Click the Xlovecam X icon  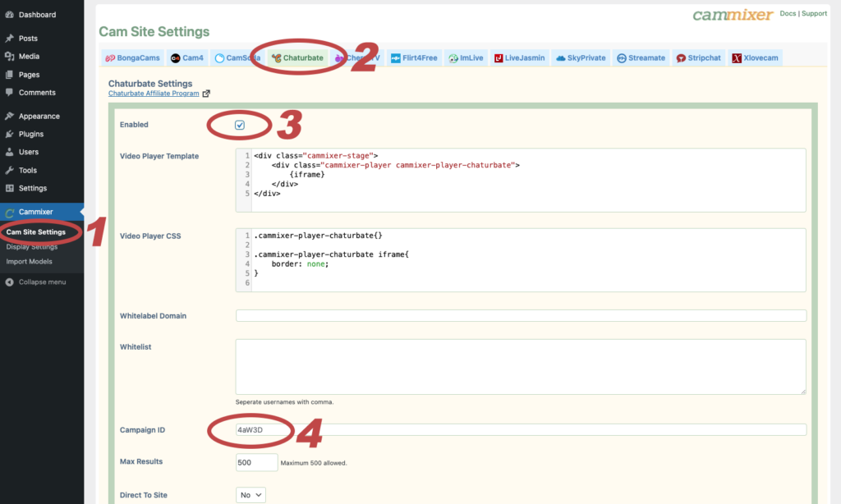(x=737, y=58)
